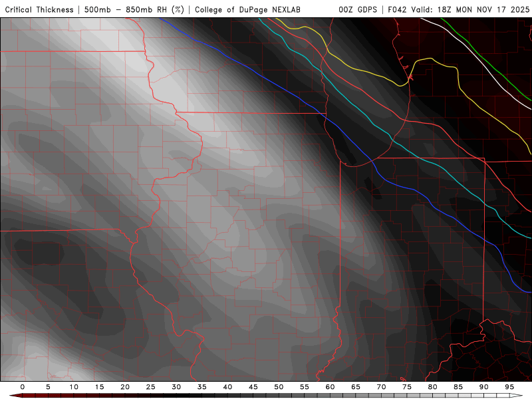Click the '500mb – 850mb RH (%)' label
Screen dimensions: 532x399
[134, 9]
